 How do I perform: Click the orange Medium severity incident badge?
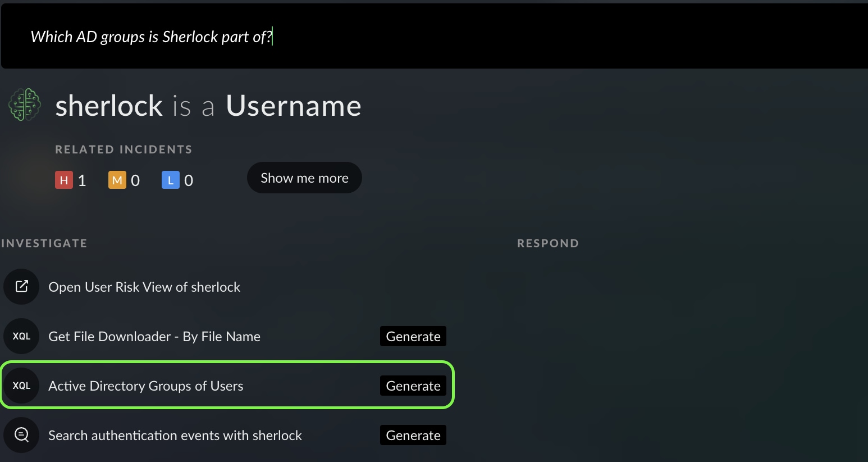(x=117, y=180)
